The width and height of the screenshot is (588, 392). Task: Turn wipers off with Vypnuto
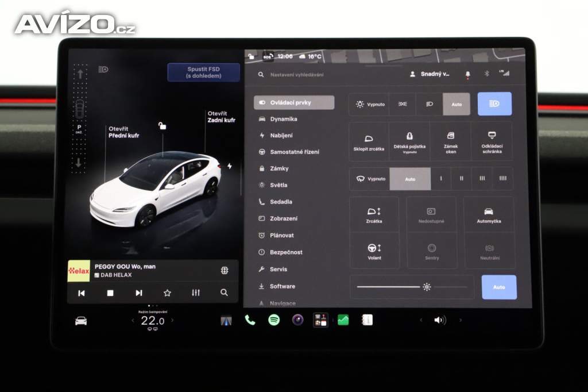[370, 179]
